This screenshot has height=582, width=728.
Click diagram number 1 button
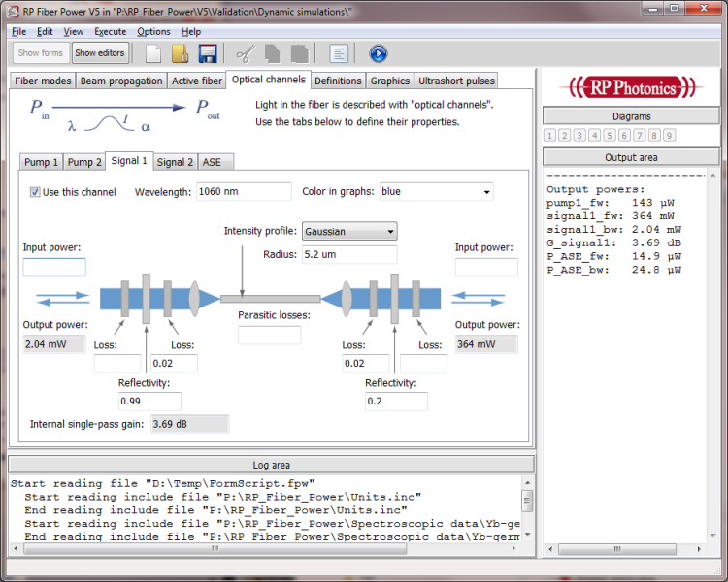click(550, 136)
